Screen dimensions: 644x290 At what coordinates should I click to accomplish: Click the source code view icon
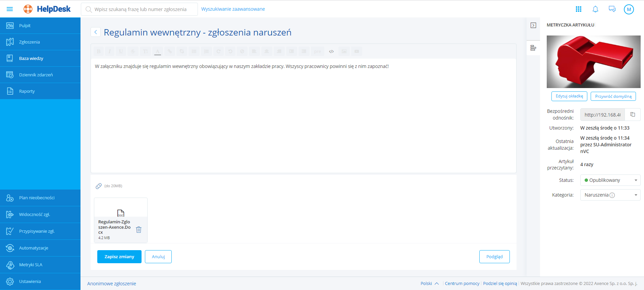click(331, 52)
